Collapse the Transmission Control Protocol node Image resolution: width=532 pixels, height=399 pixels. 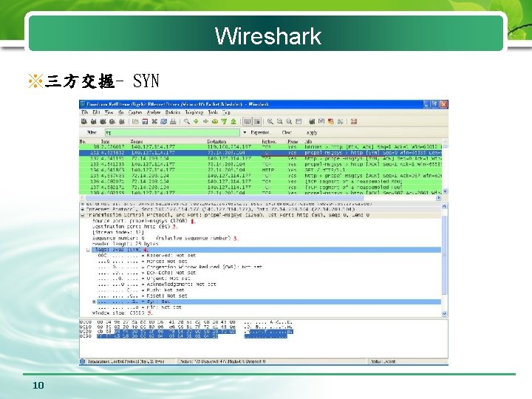(x=83, y=215)
